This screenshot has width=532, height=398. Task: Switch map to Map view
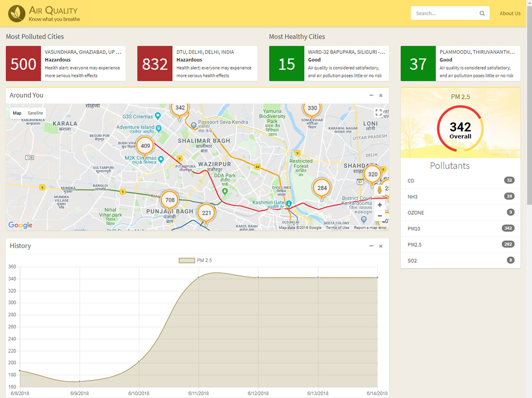tap(17, 113)
